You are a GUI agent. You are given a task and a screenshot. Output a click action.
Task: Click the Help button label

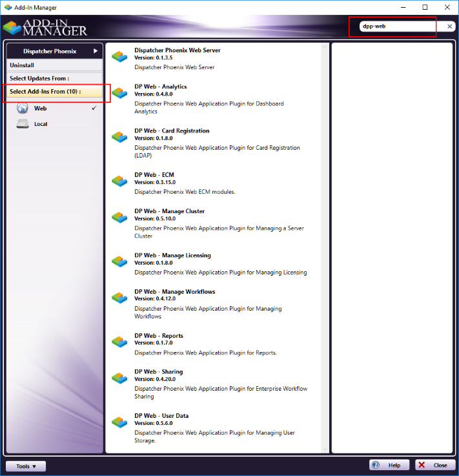click(x=394, y=465)
